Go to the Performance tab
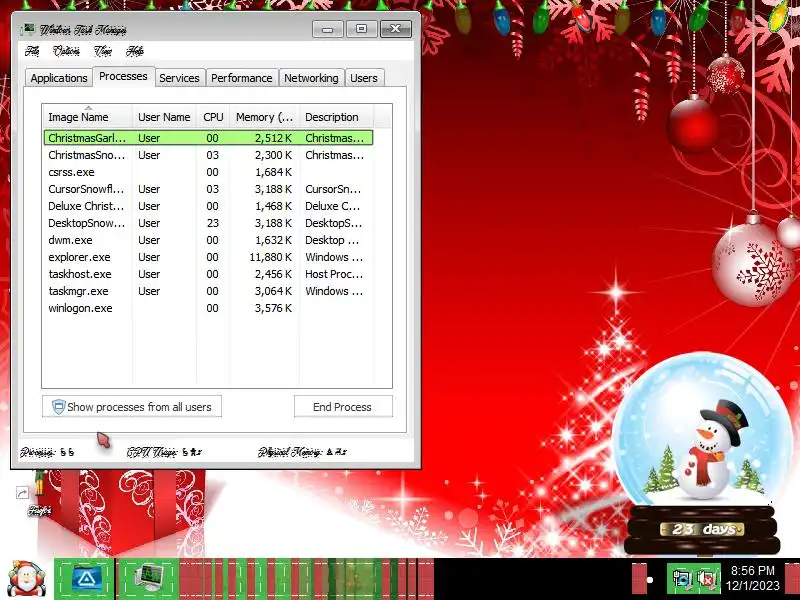The image size is (800, 600). tap(242, 78)
